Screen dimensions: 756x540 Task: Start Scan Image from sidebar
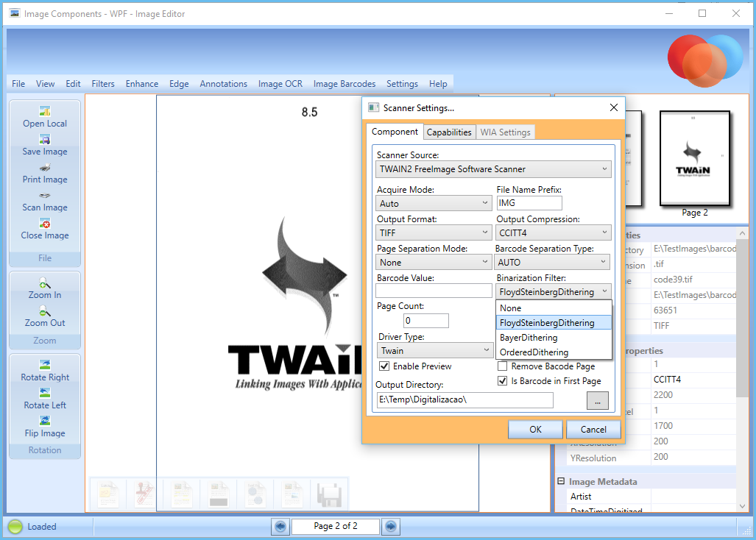click(45, 196)
